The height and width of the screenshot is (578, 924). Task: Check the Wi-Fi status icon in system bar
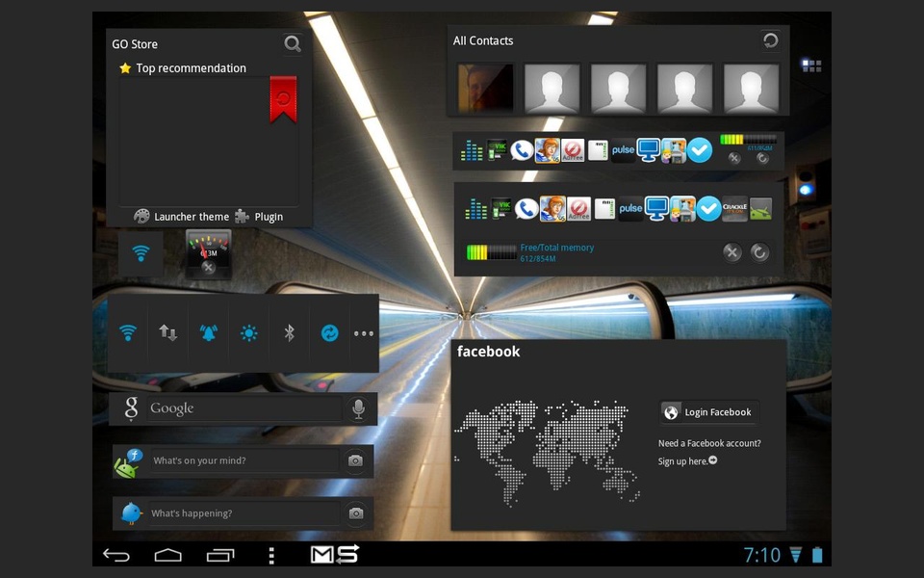[x=796, y=555]
